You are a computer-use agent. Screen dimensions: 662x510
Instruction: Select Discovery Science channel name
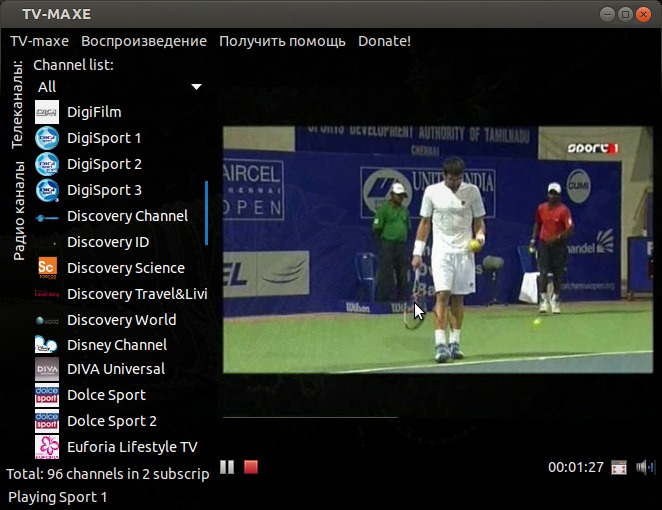point(126,268)
